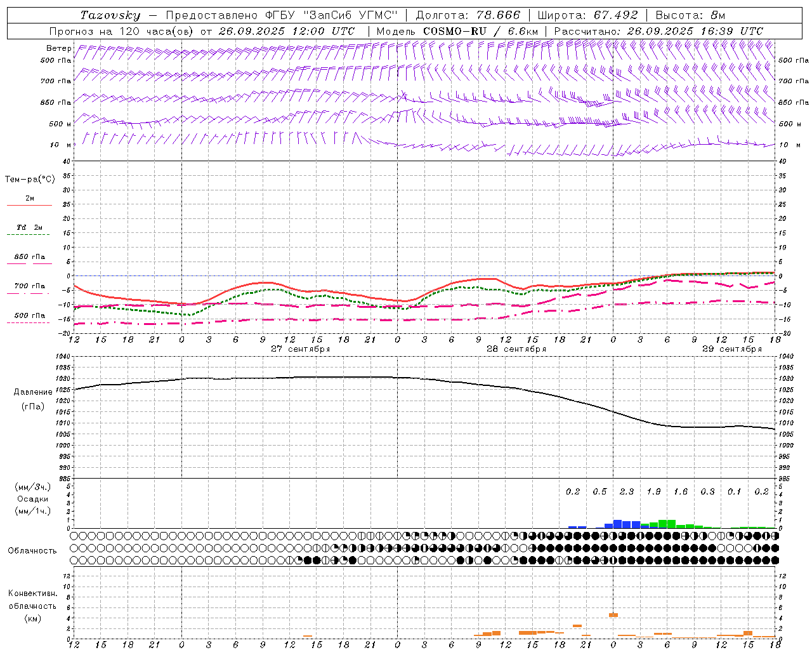Select the 28 сентября date marker
812x650 pixels.
pos(516,349)
